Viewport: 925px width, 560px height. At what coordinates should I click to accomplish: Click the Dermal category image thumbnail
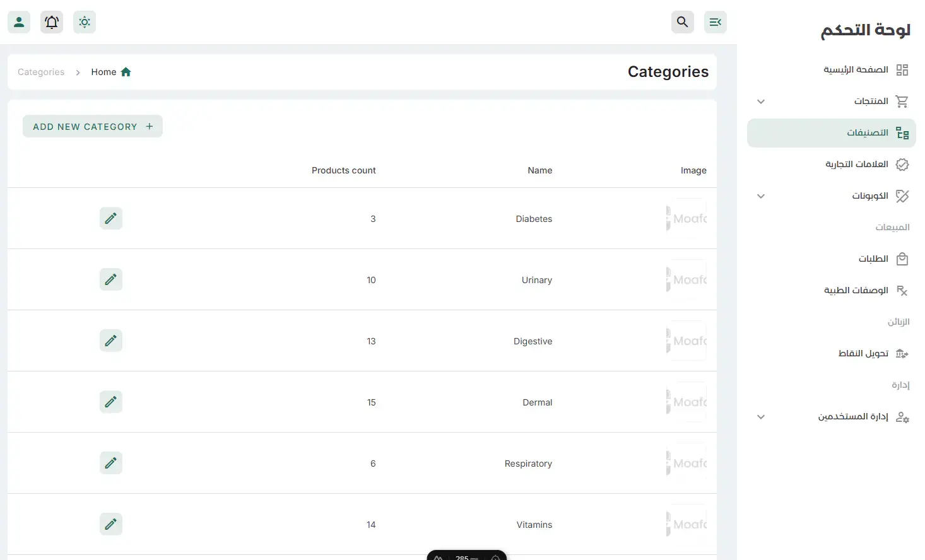pyautogui.click(x=686, y=402)
